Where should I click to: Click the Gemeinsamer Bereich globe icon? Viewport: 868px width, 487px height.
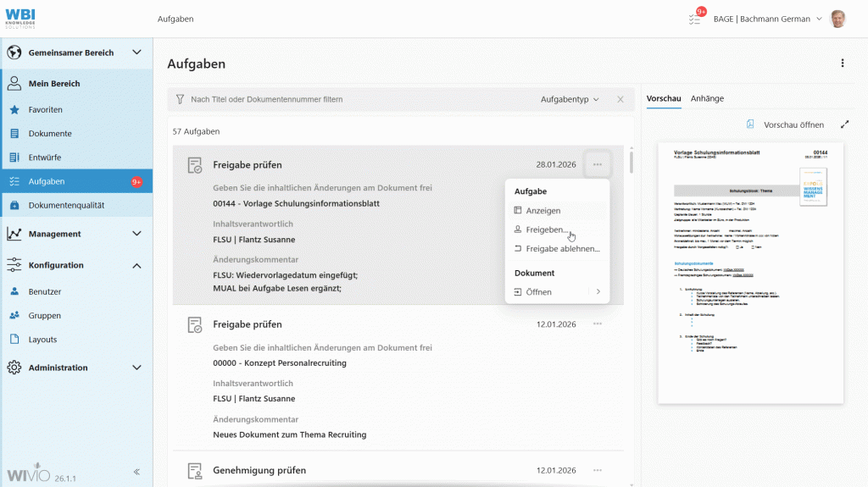(x=14, y=53)
